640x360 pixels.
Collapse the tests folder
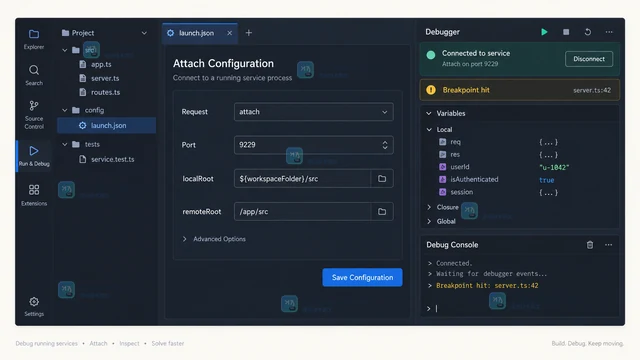click(64, 144)
